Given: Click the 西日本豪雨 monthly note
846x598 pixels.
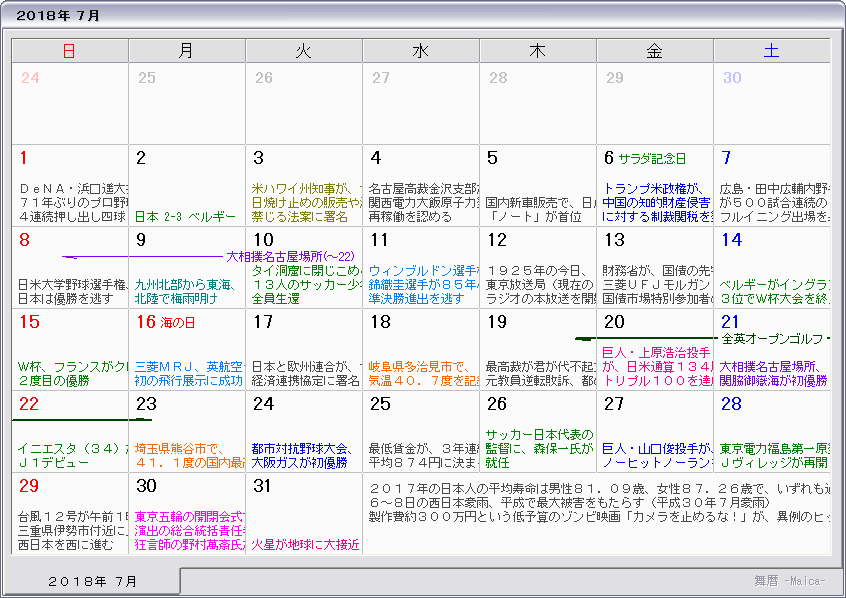Looking at the screenshot, I should [x=569, y=503].
